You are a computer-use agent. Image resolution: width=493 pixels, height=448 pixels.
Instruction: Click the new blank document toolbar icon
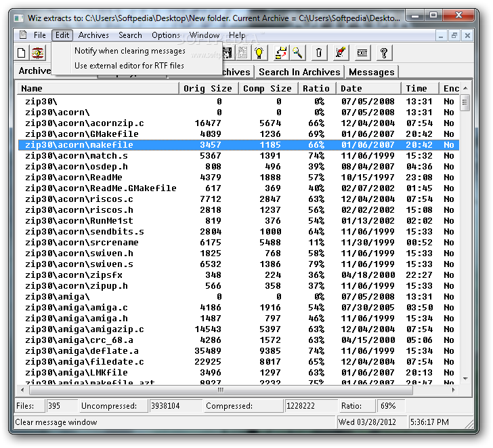coord(22,53)
